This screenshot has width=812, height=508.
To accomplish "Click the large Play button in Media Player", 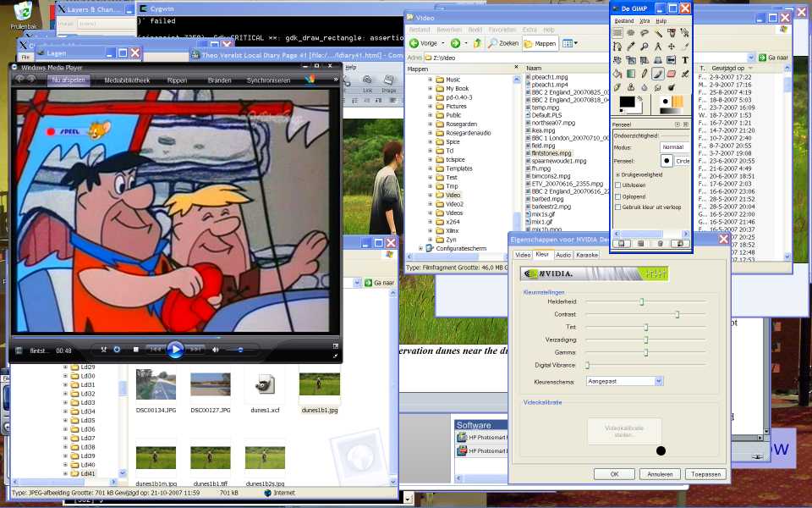I will 175,350.
